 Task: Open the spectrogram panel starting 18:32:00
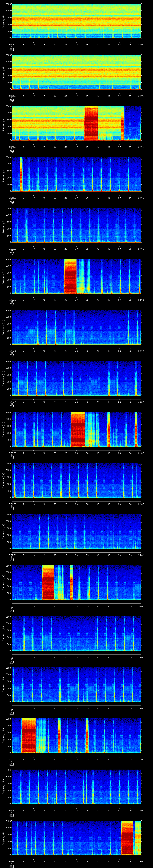(x=77, y=532)
